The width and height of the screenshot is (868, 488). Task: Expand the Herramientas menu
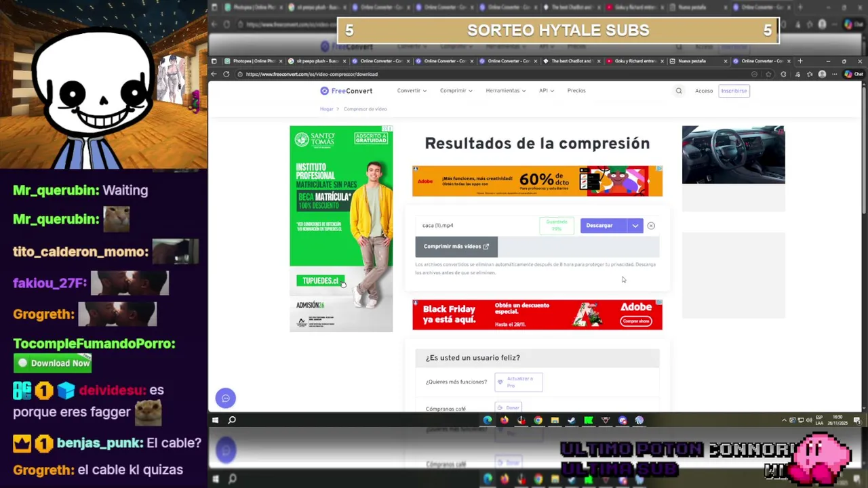[x=505, y=91]
